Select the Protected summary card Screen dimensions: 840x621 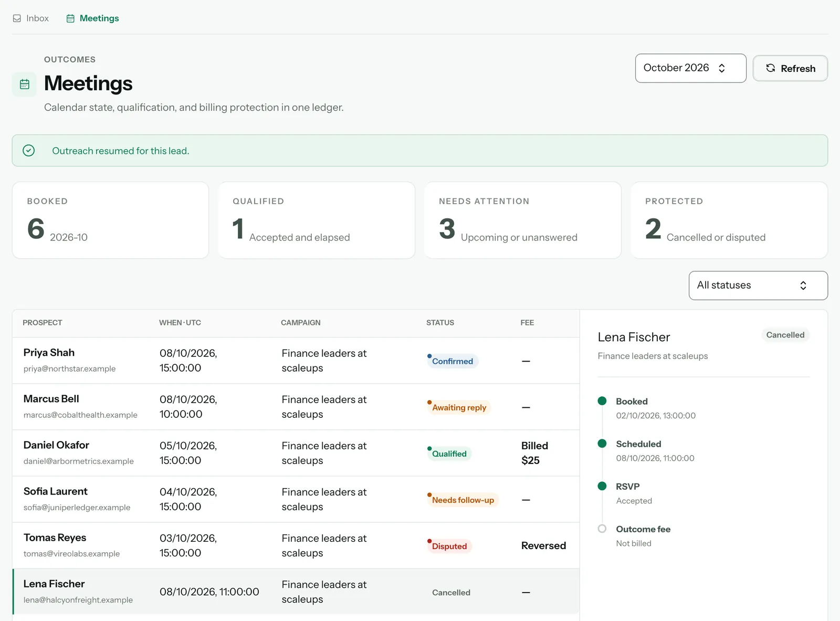[x=729, y=220]
